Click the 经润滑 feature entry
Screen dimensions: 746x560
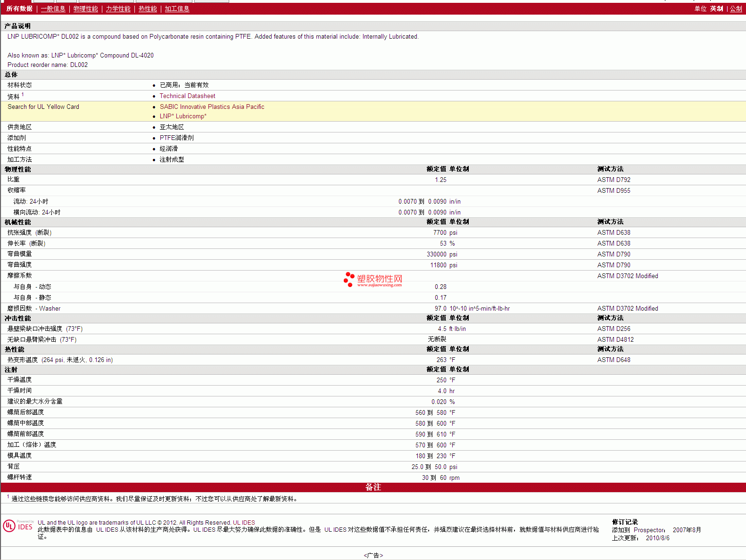coord(168,148)
